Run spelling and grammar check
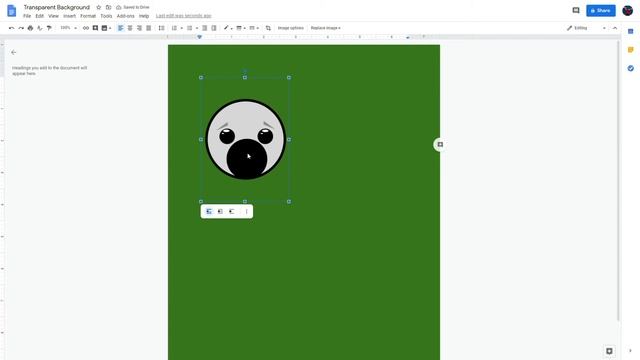The width and height of the screenshot is (640, 360). (x=40, y=28)
